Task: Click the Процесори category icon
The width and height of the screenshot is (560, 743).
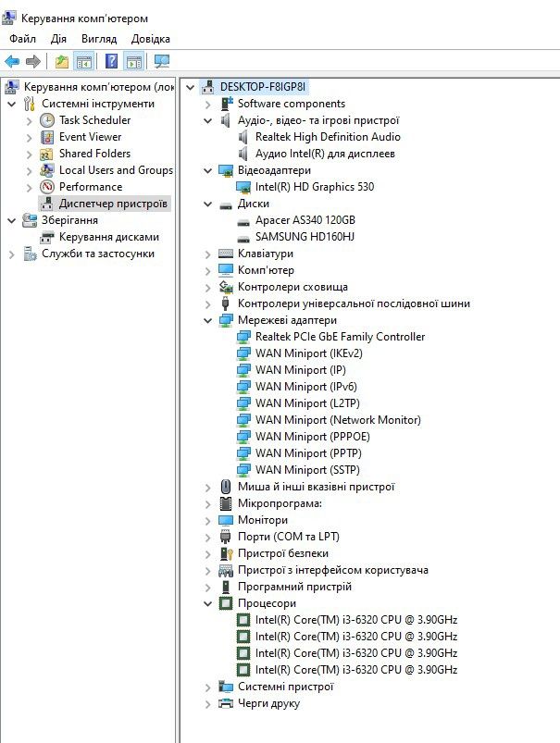Action: click(x=226, y=603)
